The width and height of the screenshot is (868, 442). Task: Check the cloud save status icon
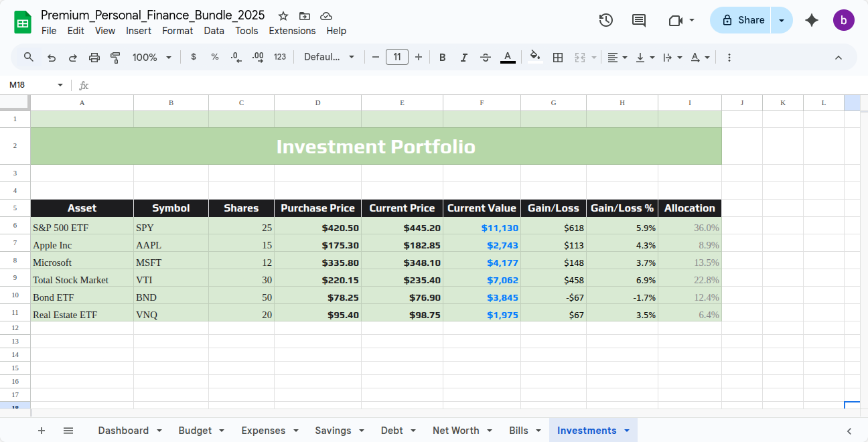(x=326, y=16)
